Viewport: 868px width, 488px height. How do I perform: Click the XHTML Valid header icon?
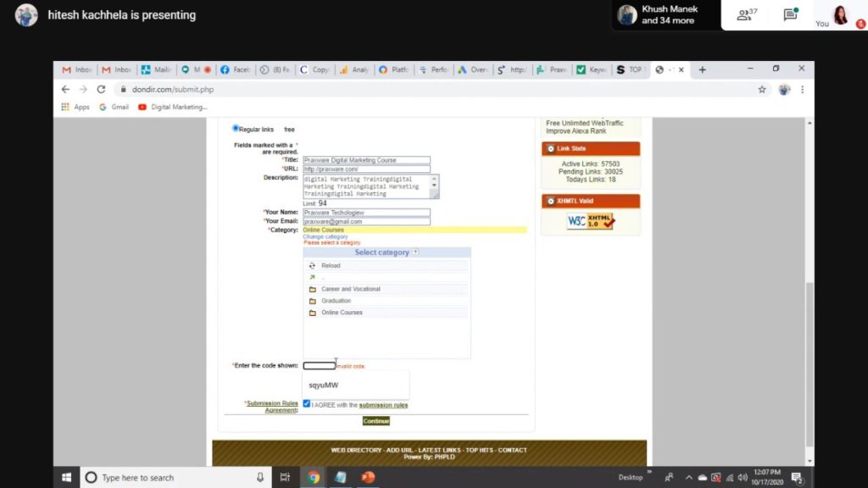click(550, 201)
